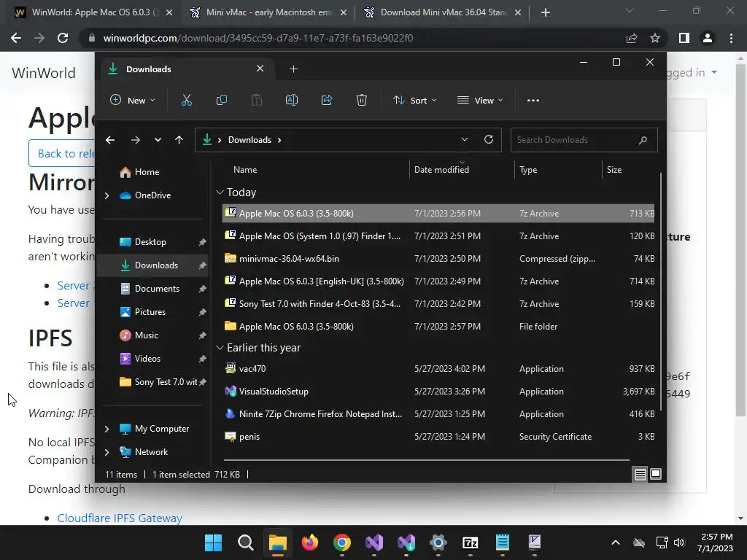Add a new File Explorer tab

point(293,69)
